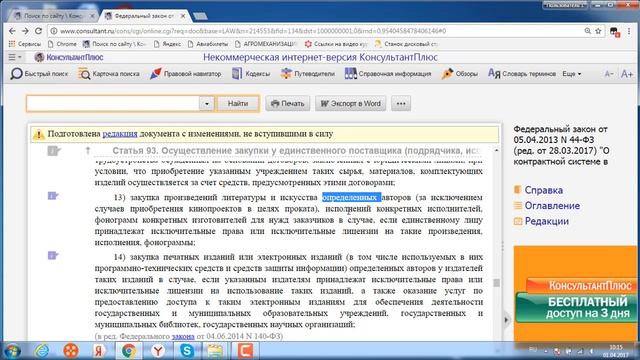This screenshot has width=640, height=360.
Task: Open File Explorer folder taskbar icon
Action: [x=215, y=351]
